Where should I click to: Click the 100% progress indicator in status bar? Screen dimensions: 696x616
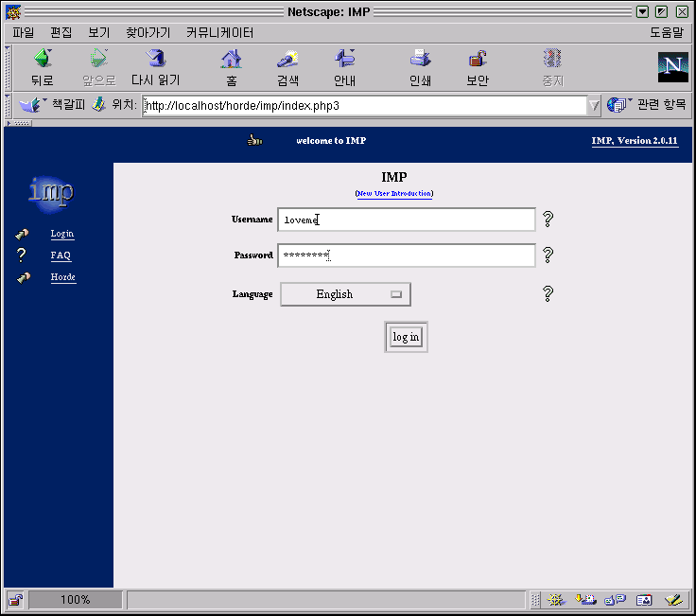pos(76,600)
